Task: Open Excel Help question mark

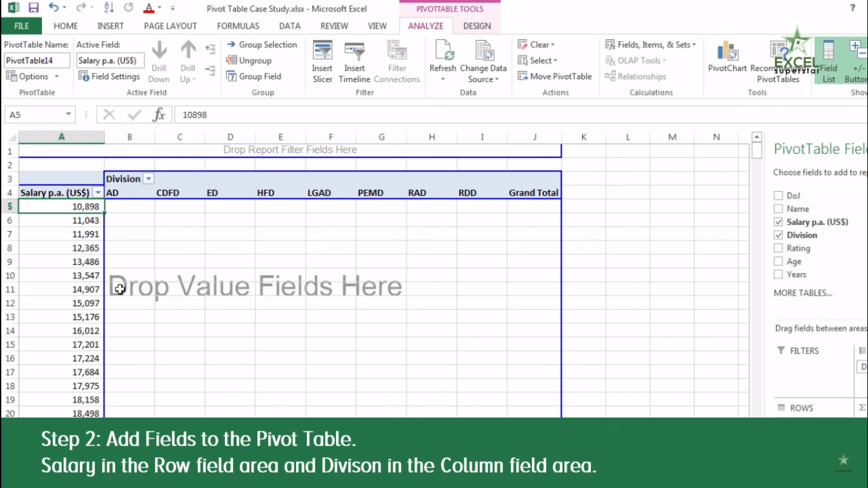Action: coord(853,8)
